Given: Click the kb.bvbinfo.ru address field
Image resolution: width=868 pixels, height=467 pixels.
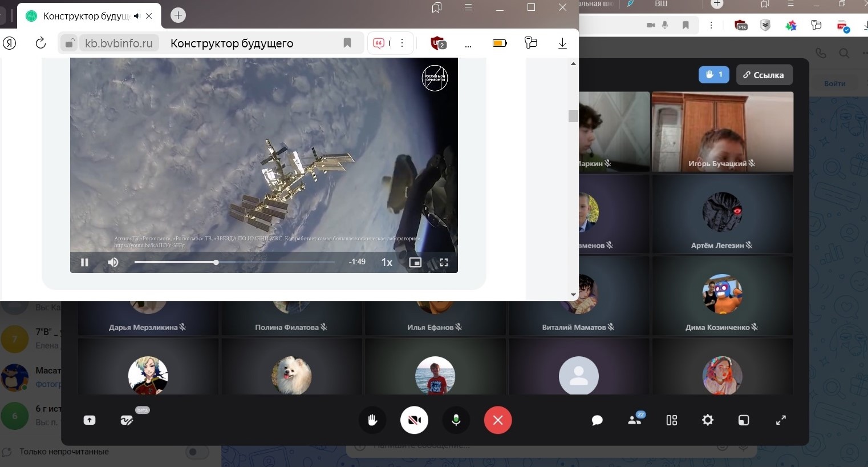Looking at the screenshot, I should click(119, 43).
